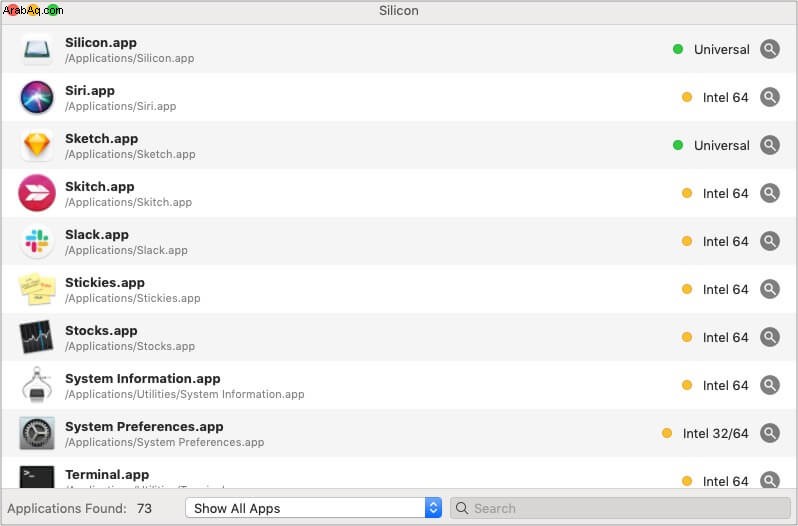The width and height of the screenshot is (798, 526).
Task: Reveal Terminal.app with its magnifier button
Action: pyautogui.click(x=770, y=480)
